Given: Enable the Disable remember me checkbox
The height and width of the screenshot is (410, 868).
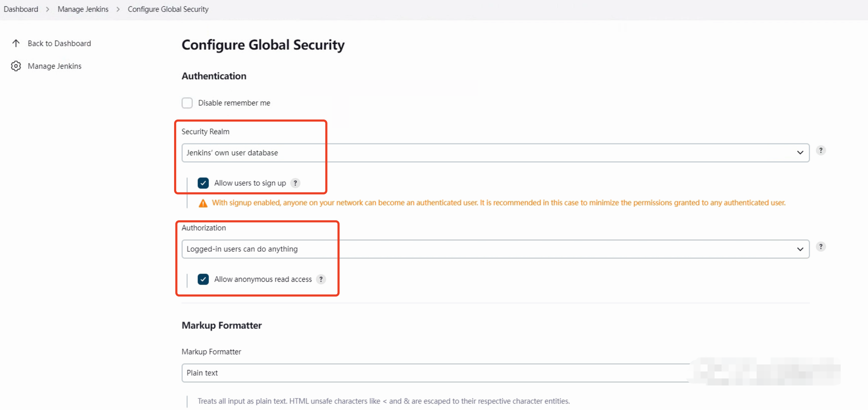Looking at the screenshot, I should tap(187, 103).
